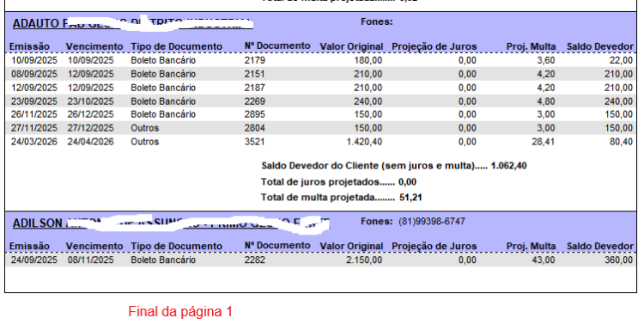Click the original value 180,00

[368, 60]
